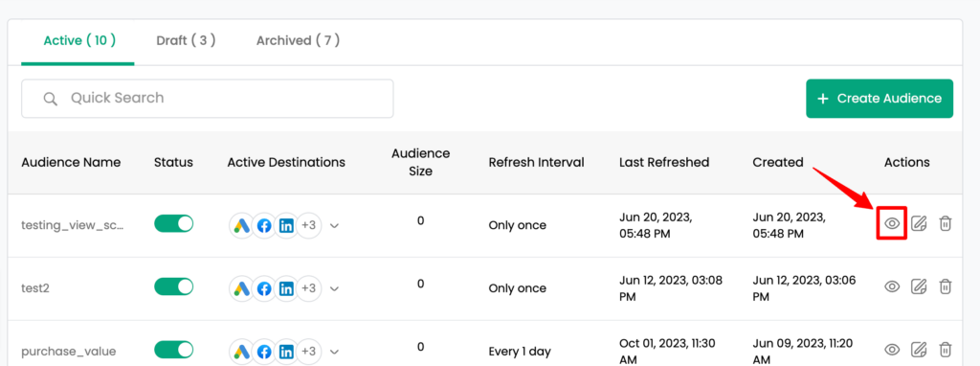The width and height of the screenshot is (980, 366).
Task: Click Google Ads icon in testing_view_sc... row
Action: pos(242,226)
